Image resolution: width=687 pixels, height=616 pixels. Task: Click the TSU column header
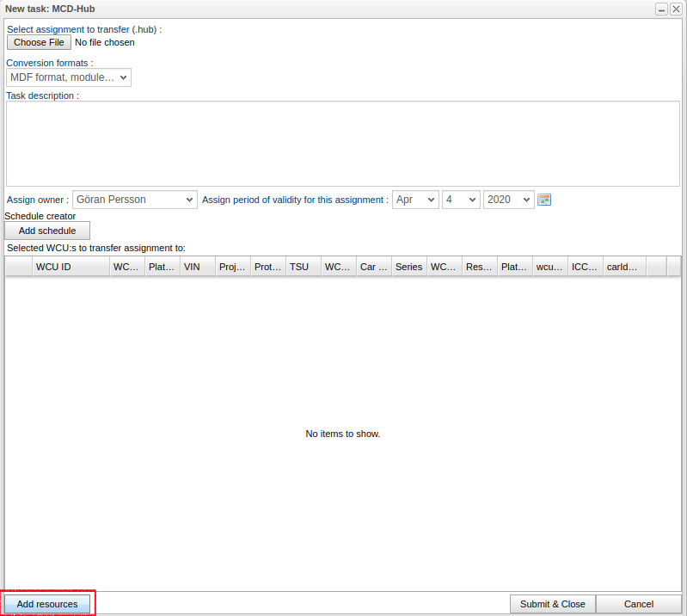tap(303, 267)
